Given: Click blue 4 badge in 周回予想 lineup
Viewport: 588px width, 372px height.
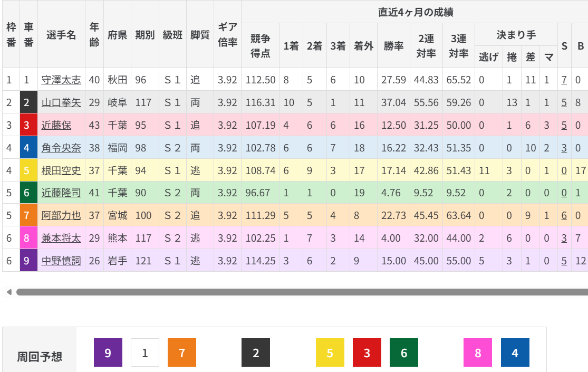Looking at the screenshot, I should 515,352.
